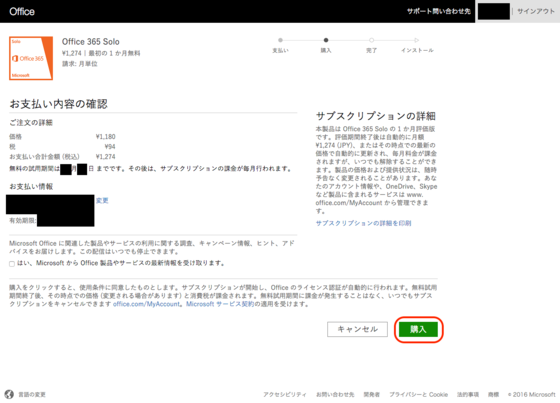Open 言語の変更 footer link
Viewport: 560px width, 403px height.
32,395
